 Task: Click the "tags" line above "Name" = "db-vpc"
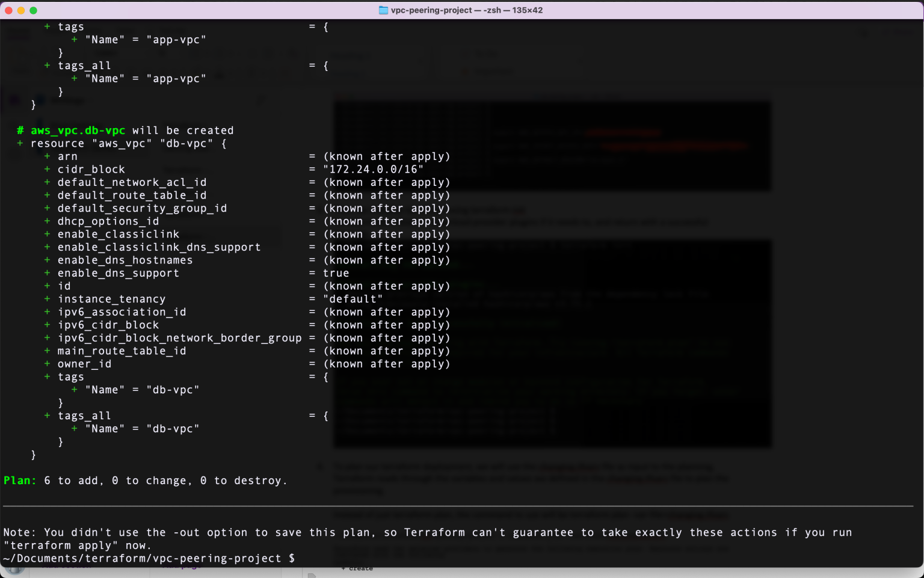[x=71, y=377]
